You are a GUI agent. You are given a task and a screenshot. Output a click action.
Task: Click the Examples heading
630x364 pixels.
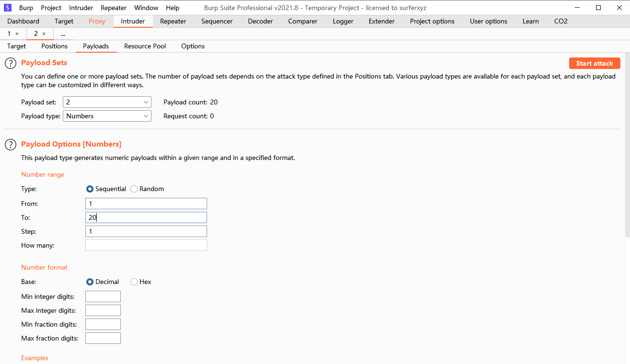35,358
